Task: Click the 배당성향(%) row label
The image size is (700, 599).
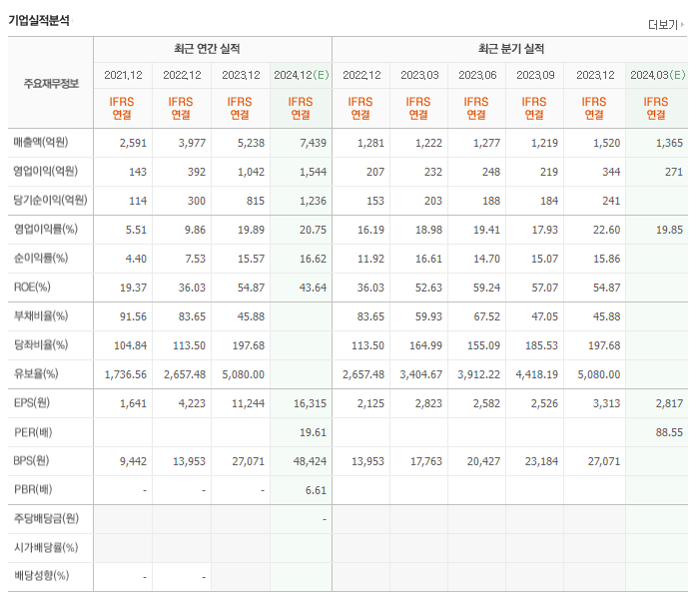Action: 42,576
